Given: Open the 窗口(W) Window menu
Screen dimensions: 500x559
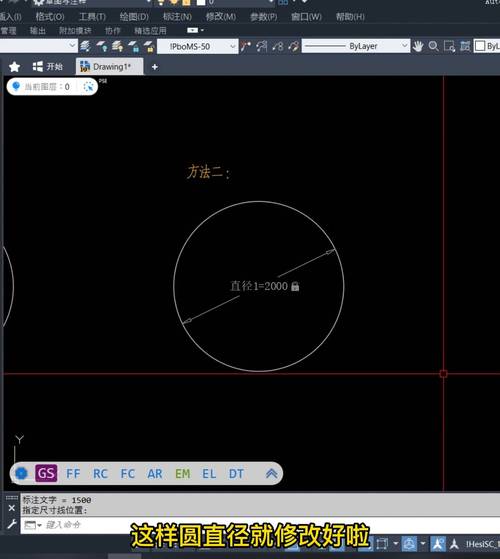Looking at the screenshot, I should pyautogui.click(x=306, y=17).
